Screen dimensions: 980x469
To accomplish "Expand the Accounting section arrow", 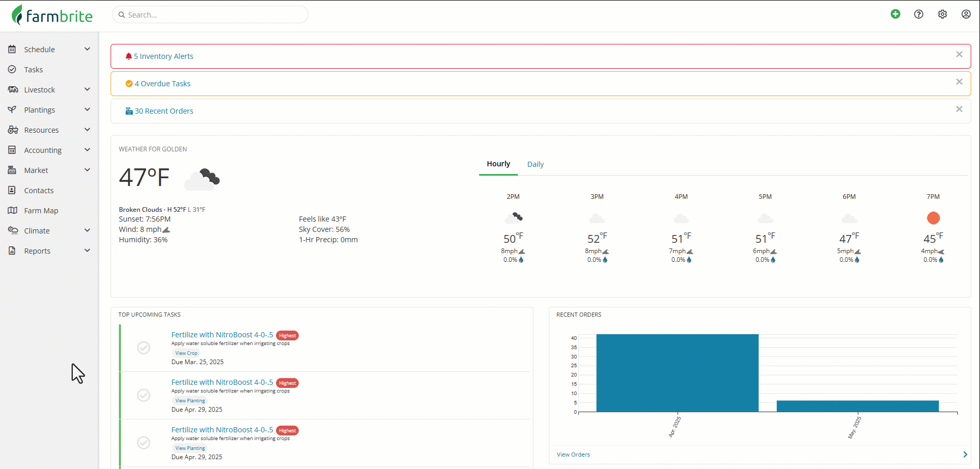I will (x=87, y=150).
